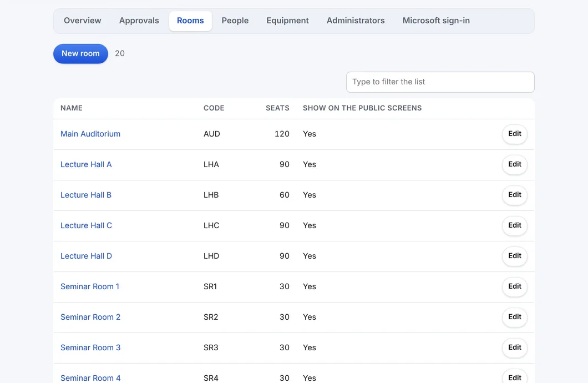Image resolution: width=588 pixels, height=383 pixels.
Task: Click the New room button
Action: tap(80, 54)
